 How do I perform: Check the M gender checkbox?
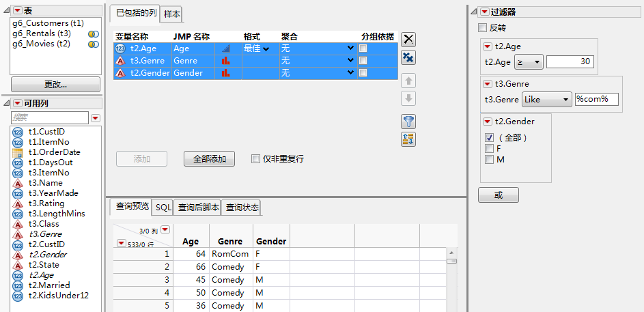point(489,160)
